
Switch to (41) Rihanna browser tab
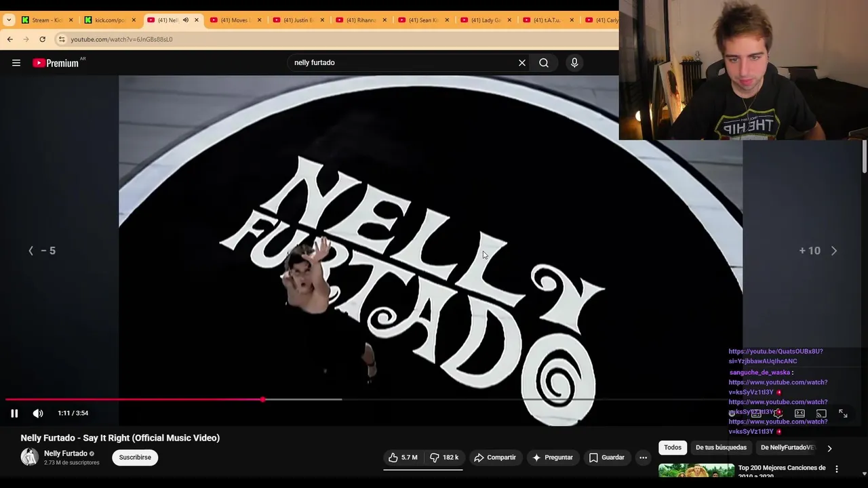(360, 20)
